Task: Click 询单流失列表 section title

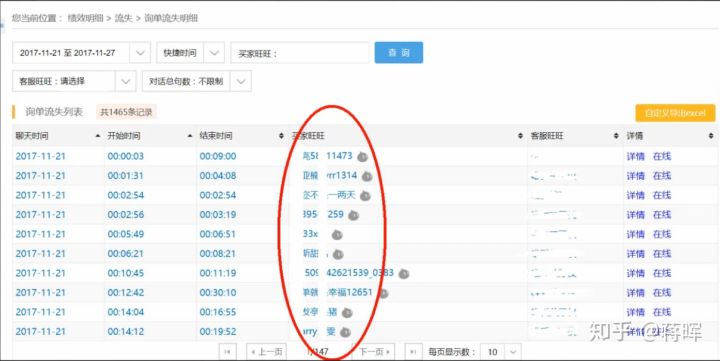Action: coord(54,112)
